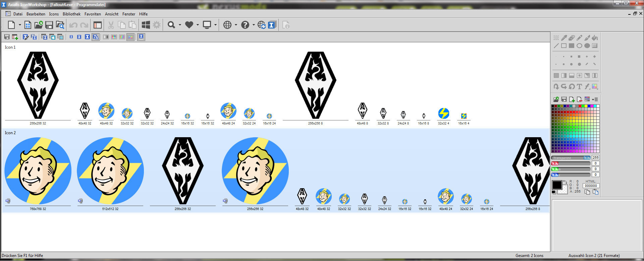
Task: Click the browse files magnifier folder icon
Action: pyautogui.click(x=60, y=25)
